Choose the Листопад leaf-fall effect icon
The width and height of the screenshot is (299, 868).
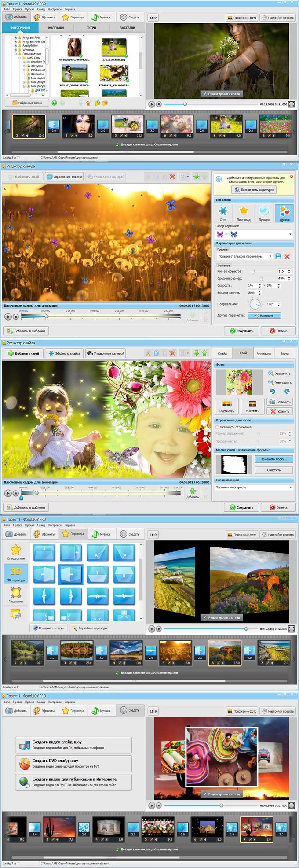pyautogui.click(x=243, y=213)
